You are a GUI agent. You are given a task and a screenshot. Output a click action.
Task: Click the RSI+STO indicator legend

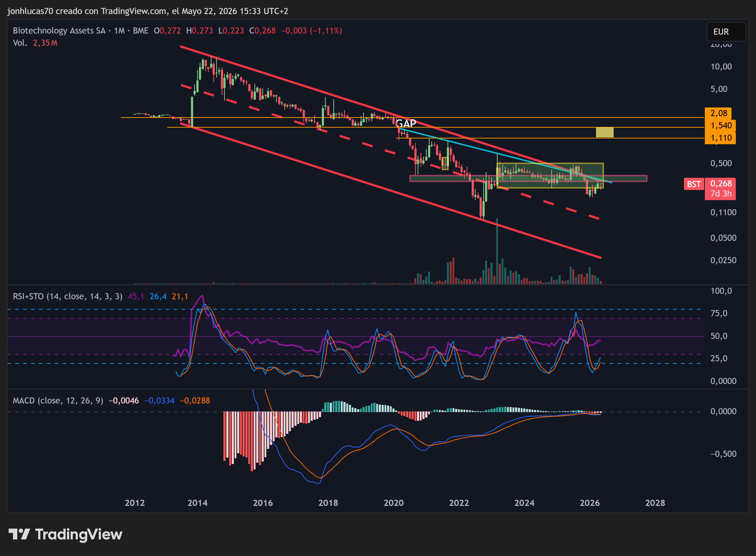(x=68, y=296)
